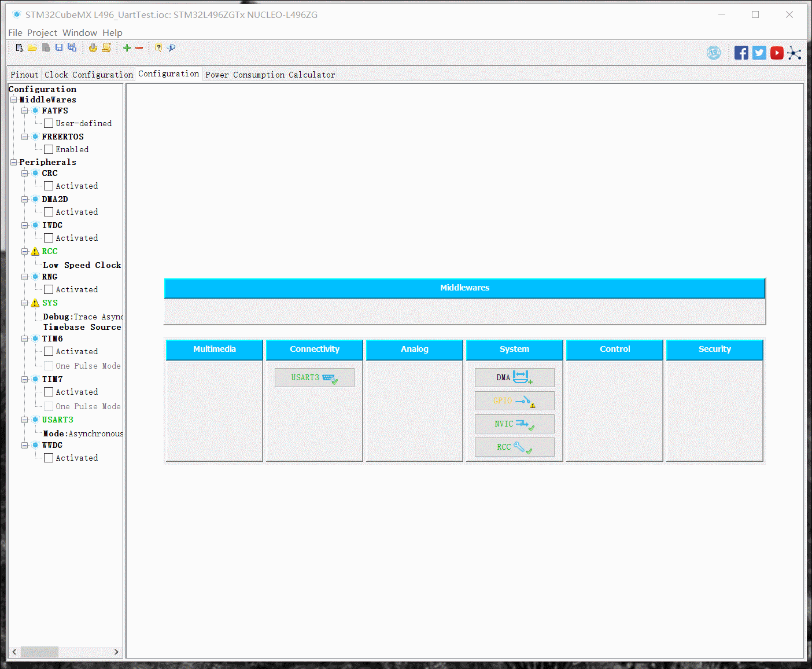The height and width of the screenshot is (669, 812).
Task: Click the USART3 cube icon in the tree
Action: pos(35,420)
